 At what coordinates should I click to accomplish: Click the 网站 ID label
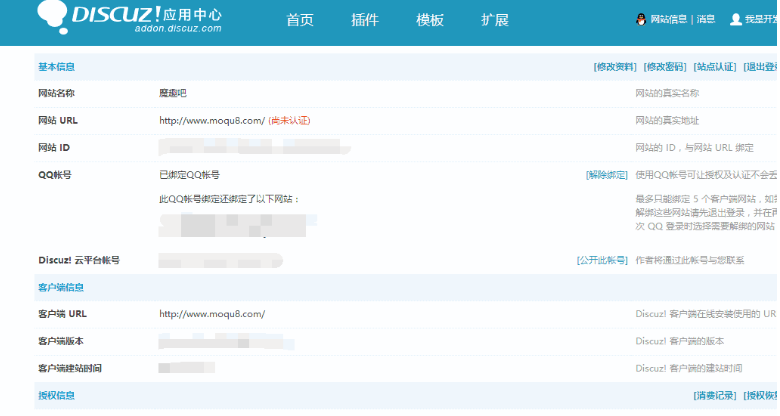54,148
